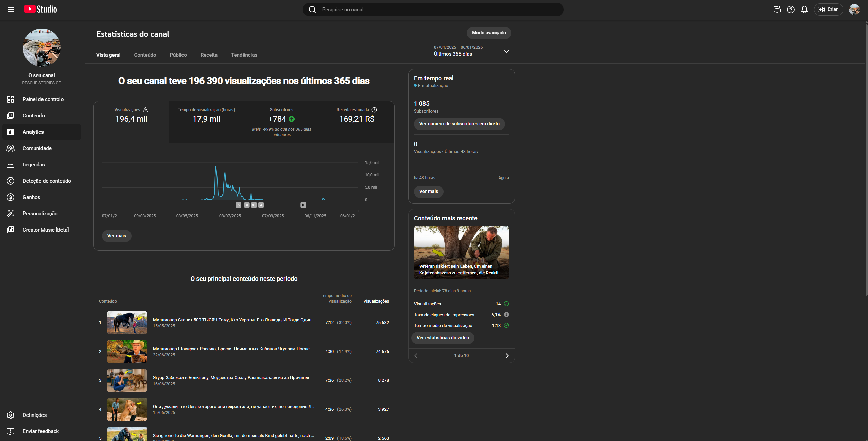Open the hamburger navigation menu

click(x=11, y=10)
